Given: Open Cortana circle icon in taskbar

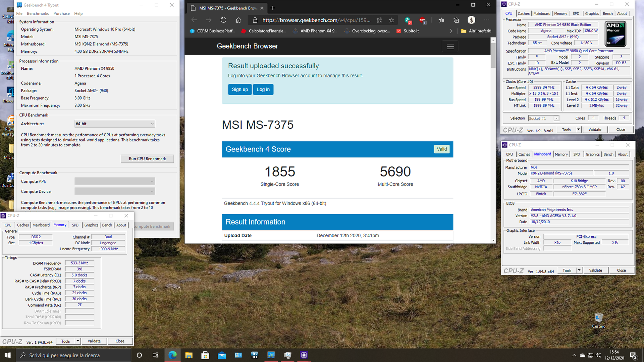Looking at the screenshot, I should coord(139,355).
